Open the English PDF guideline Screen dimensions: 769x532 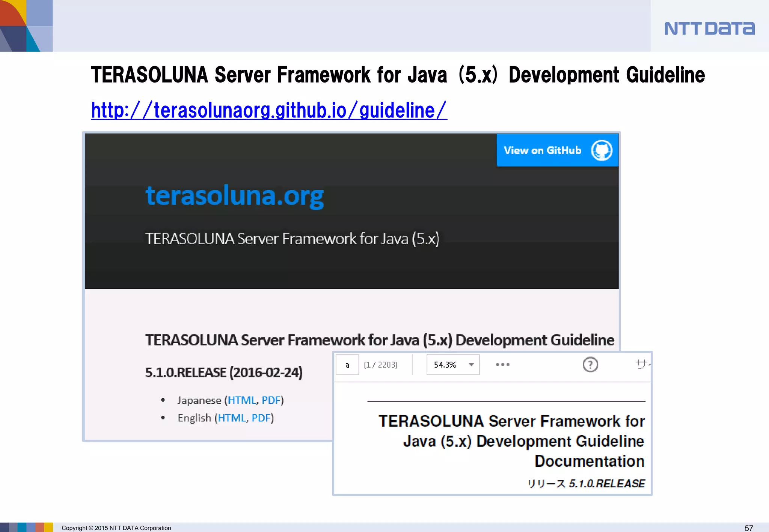(x=261, y=418)
